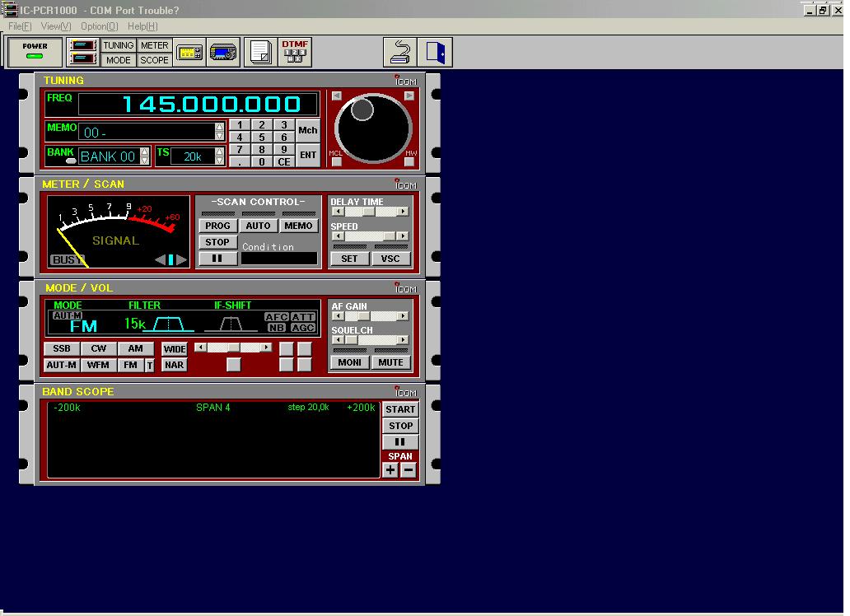
Task: Select the WIDE filter
Action: [x=175, y=349]
